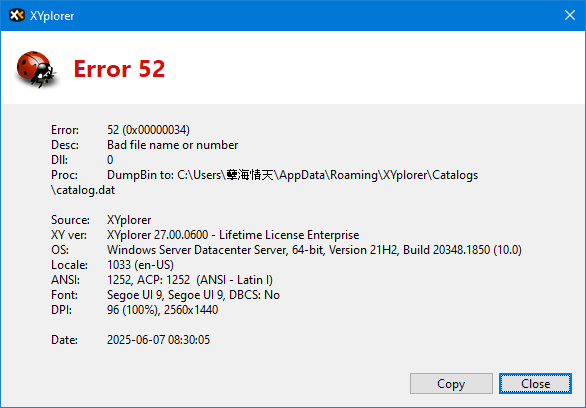
Task: Close the dialog via title bar X
Action: [570, 15]
